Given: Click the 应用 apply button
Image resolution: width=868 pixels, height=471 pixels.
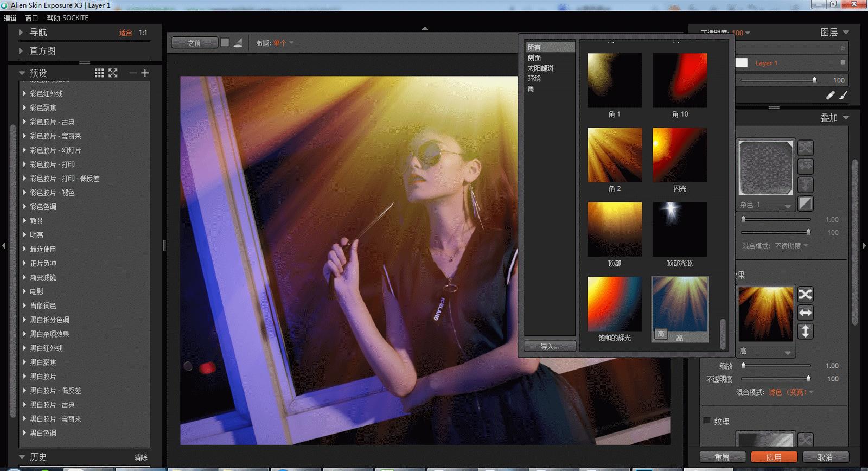Looking at the screenshot, I should pyautogui.click(x=774, y=457).
